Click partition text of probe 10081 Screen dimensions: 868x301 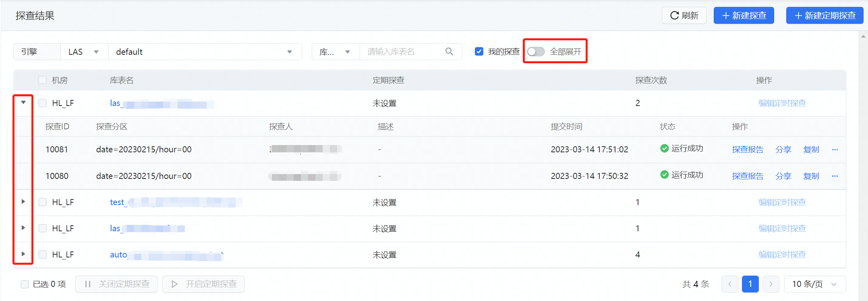(x=144, y=149)
